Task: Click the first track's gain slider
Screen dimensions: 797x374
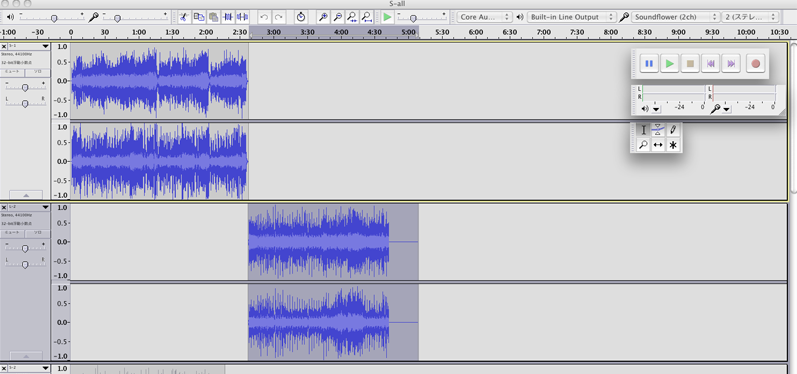Action: point(25,87)
